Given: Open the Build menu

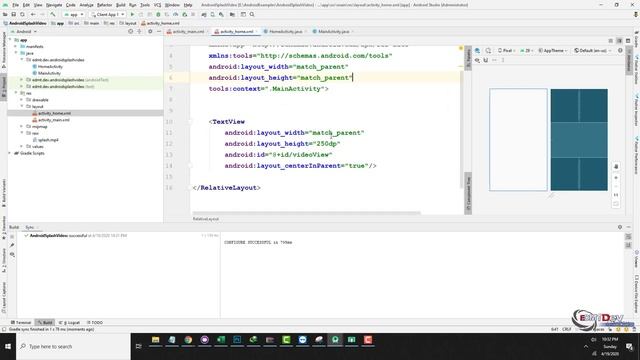Looking at the screenshot, I should point(121,5).
